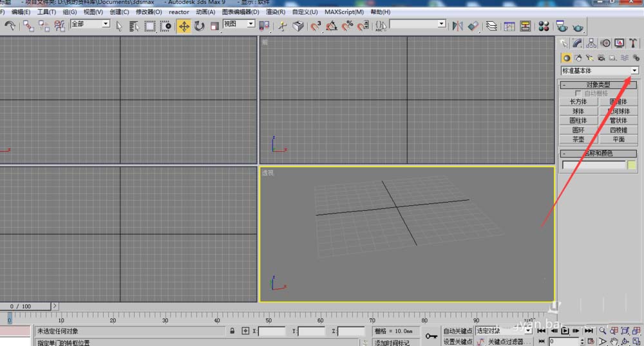Toggle the Spinner Snap icon
This screenshot has width=644, height=346.
coord(363,26)
